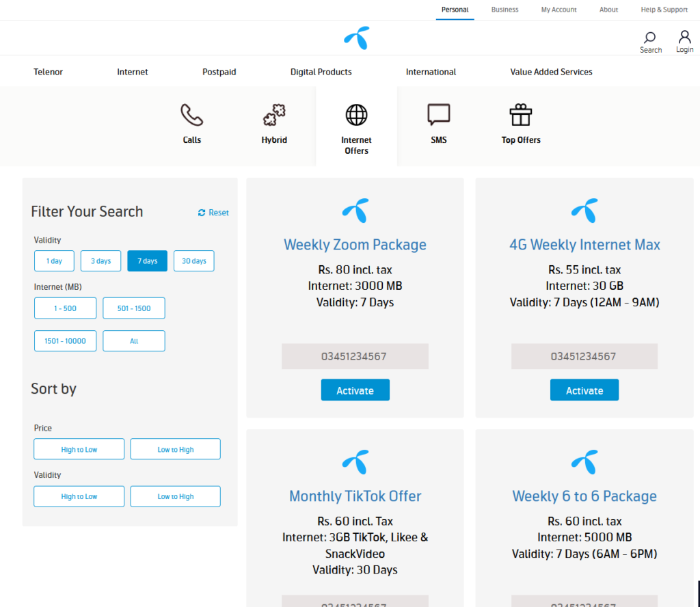
Task: Open Help & Support
Action: point(664,10)
